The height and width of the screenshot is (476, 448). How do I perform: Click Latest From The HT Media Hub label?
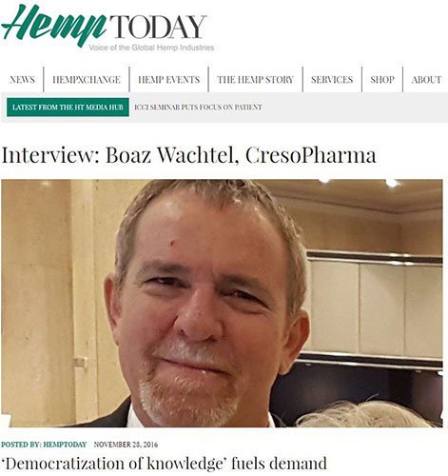pyautogui.click(x=68, y=108)
